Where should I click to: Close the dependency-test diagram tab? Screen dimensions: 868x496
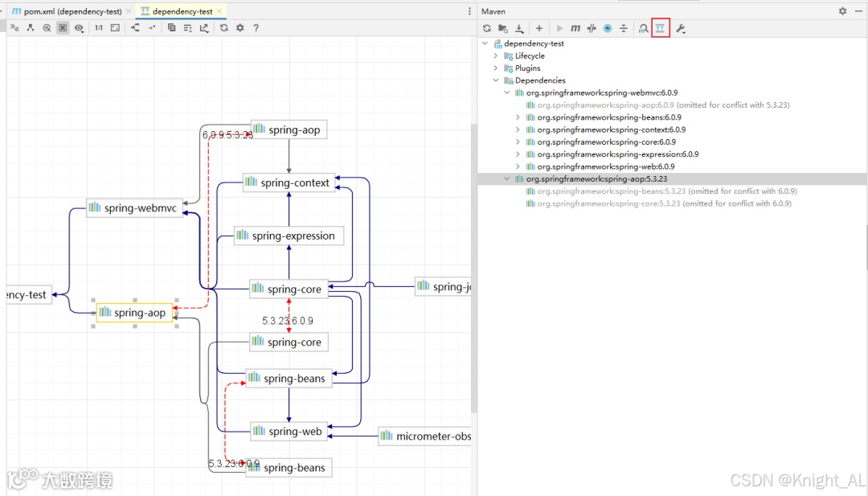(220, 11)
